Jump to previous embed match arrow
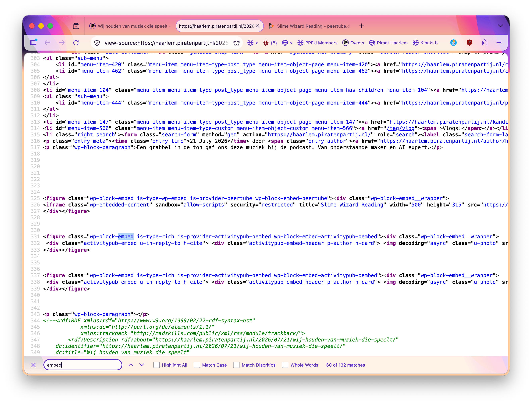Screen dimensions: 532x405 pos(131,365)
